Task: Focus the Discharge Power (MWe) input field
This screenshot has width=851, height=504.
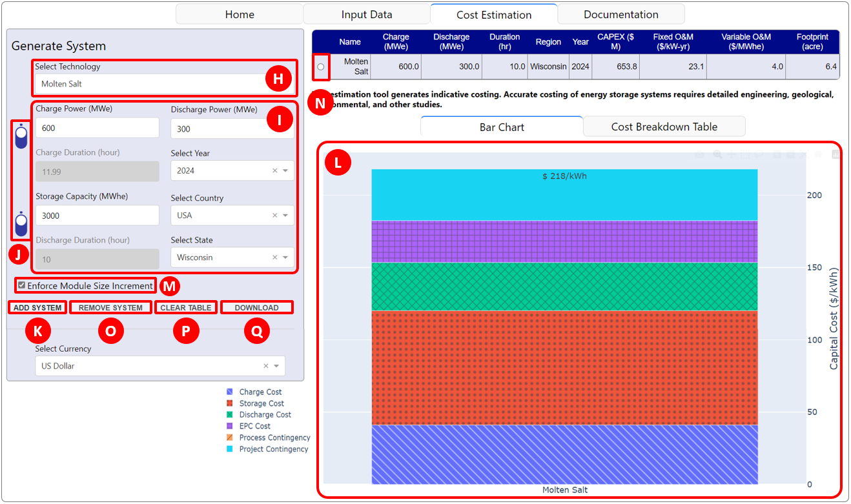Action: point(232,128)
